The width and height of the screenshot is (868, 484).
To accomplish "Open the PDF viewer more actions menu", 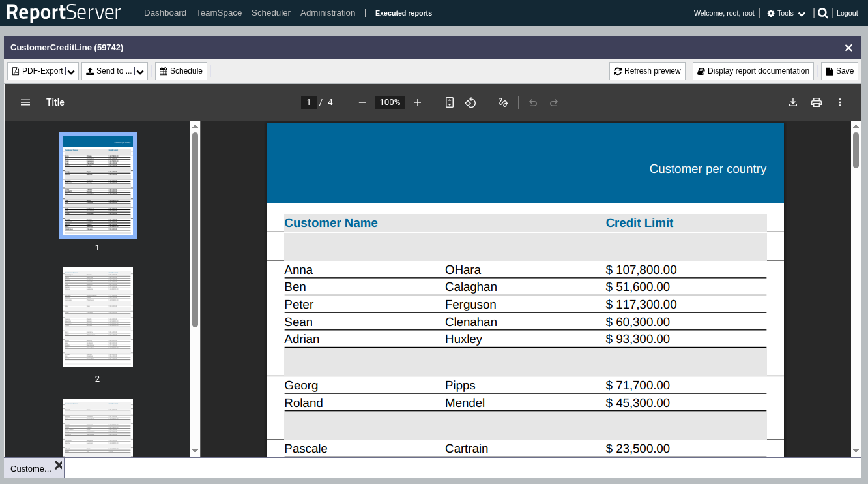I will (x=840, y=102).
